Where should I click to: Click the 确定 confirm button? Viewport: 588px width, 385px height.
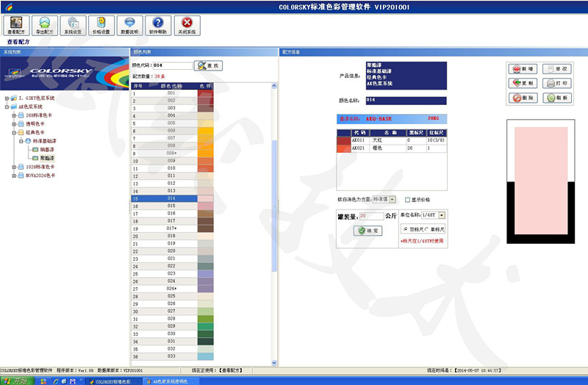click(367, 231)
